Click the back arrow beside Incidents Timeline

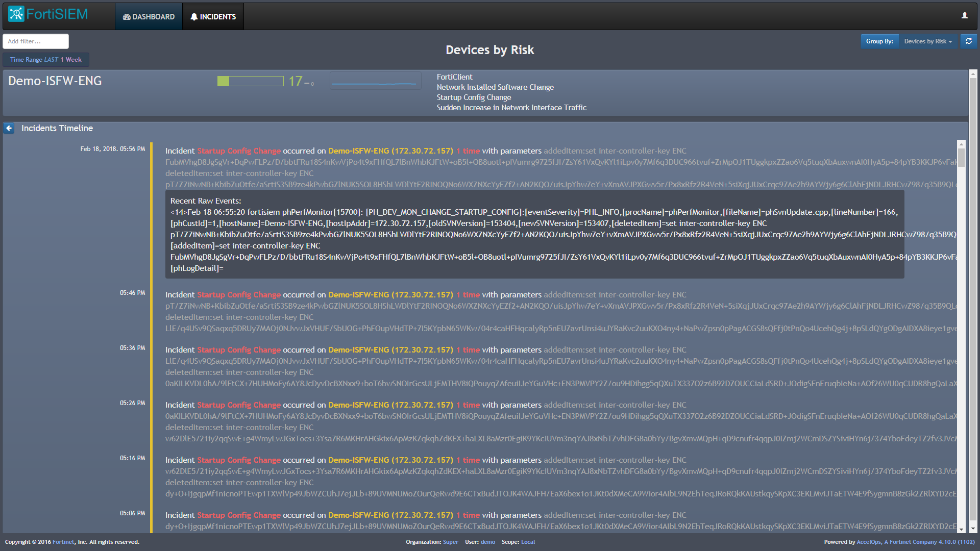point(9,128)
